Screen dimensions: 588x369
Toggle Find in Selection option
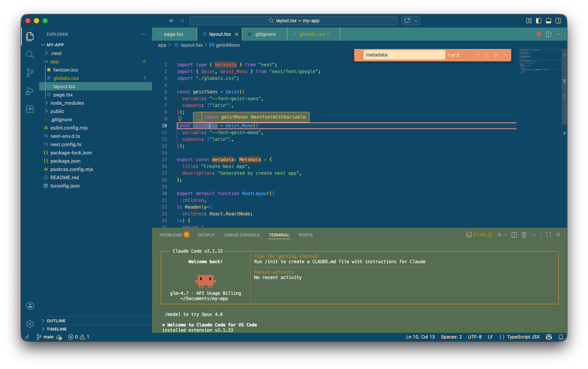tap(496, 55)
